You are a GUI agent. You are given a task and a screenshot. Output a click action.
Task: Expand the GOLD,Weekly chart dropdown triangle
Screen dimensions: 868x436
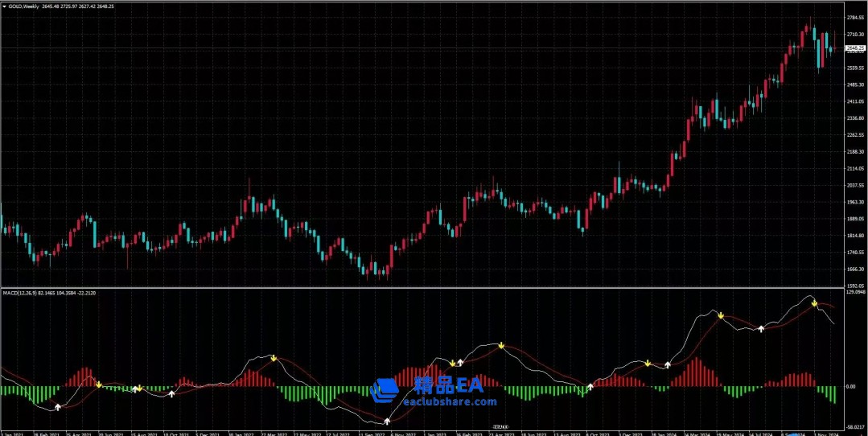pyautogui.click(x=4, y=6)
